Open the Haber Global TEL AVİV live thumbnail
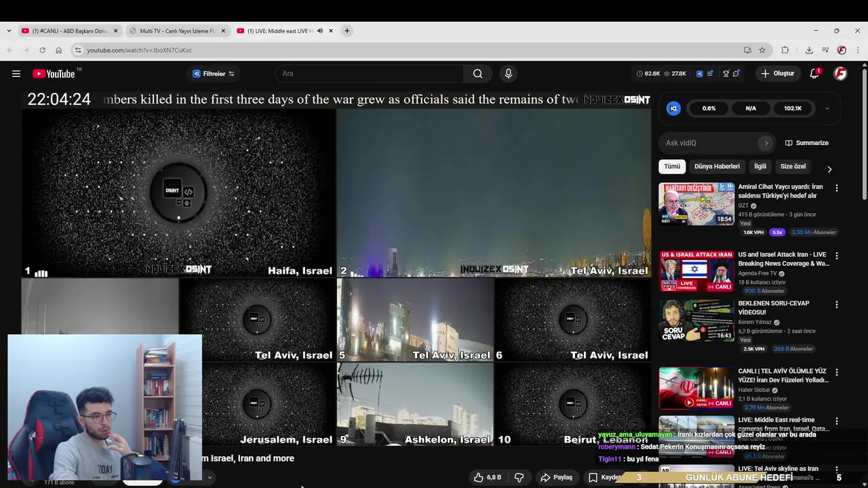 pos(696,388)
